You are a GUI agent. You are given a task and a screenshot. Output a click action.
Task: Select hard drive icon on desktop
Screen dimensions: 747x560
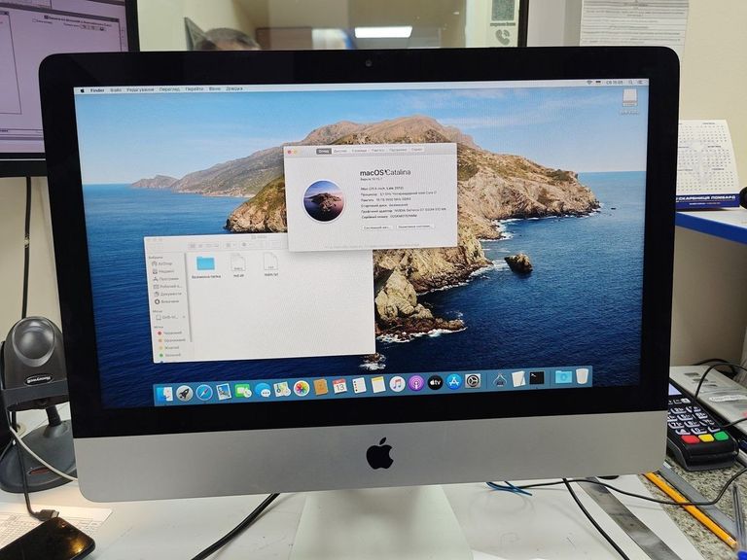pyautogui.click(x=630, y=100)
